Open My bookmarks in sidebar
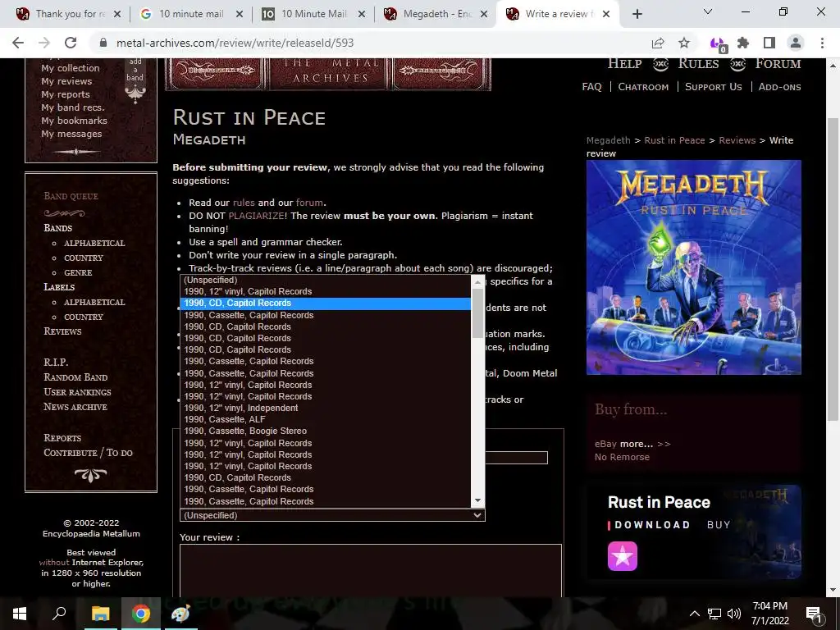The height and width of the screenshot is (630, 840). tap(74, 121)
